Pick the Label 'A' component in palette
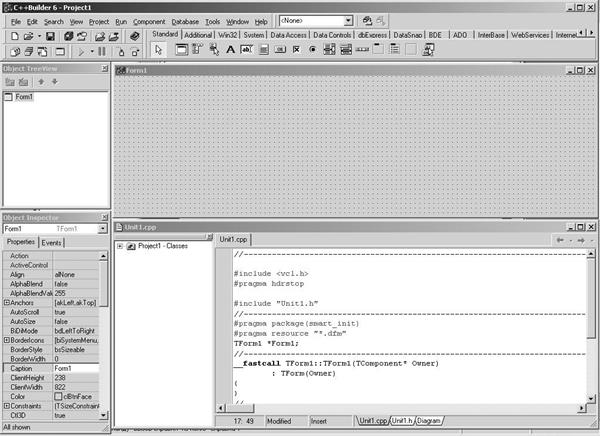 pos(231,49)
